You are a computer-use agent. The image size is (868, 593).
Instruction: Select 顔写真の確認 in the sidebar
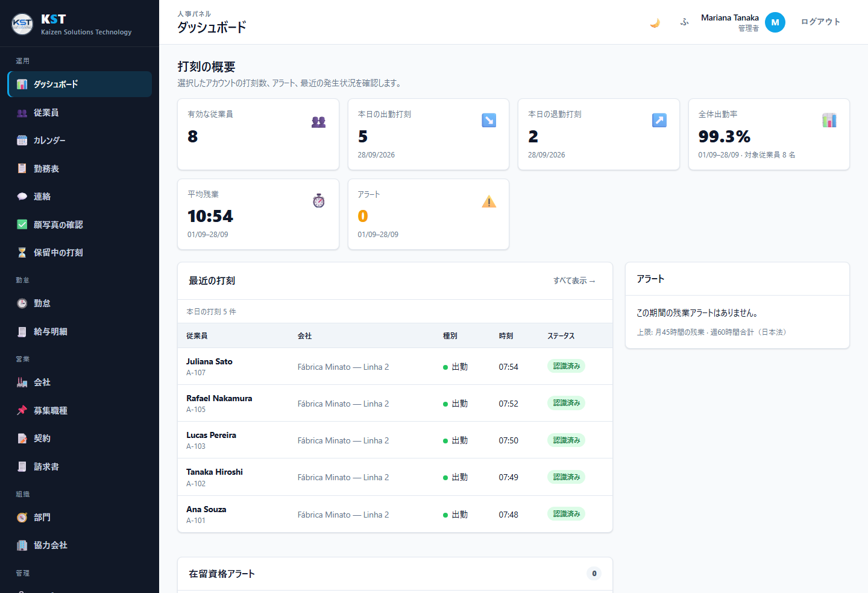[x=80, y=225]
